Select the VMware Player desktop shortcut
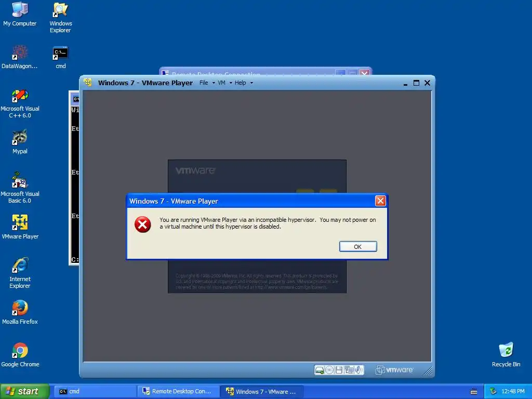 pyautogui.click(x=20, y=227)
